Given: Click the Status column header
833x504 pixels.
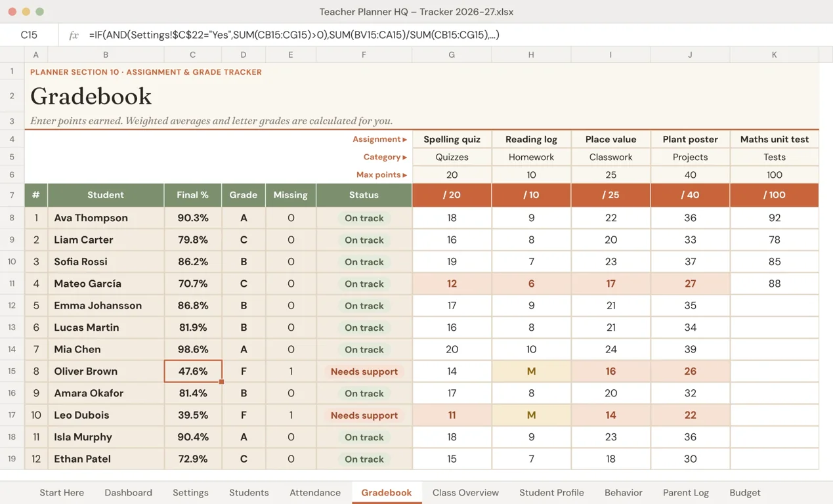Looking at the screenshot, I should (x=364, y=195).
